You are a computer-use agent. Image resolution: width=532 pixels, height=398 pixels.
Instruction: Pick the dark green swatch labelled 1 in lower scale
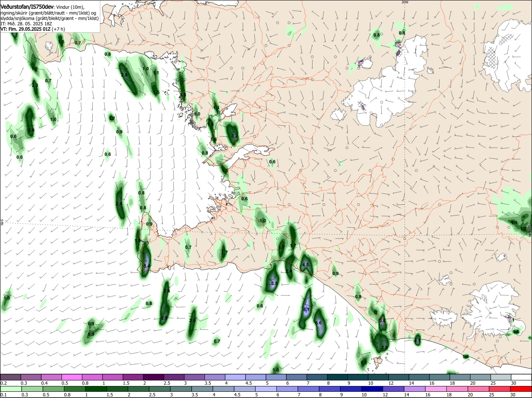pyautogui.click(x=95, y=389)
